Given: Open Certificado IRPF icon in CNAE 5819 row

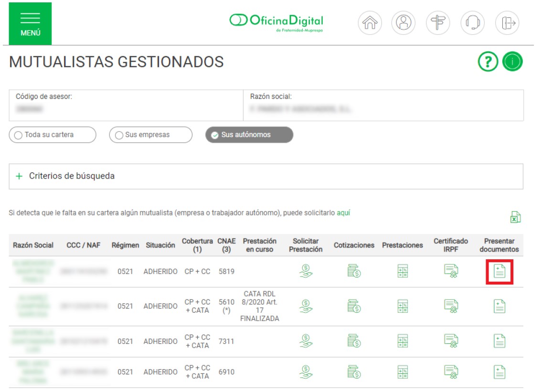Looking at the screenshot, I should coord(451,271).
